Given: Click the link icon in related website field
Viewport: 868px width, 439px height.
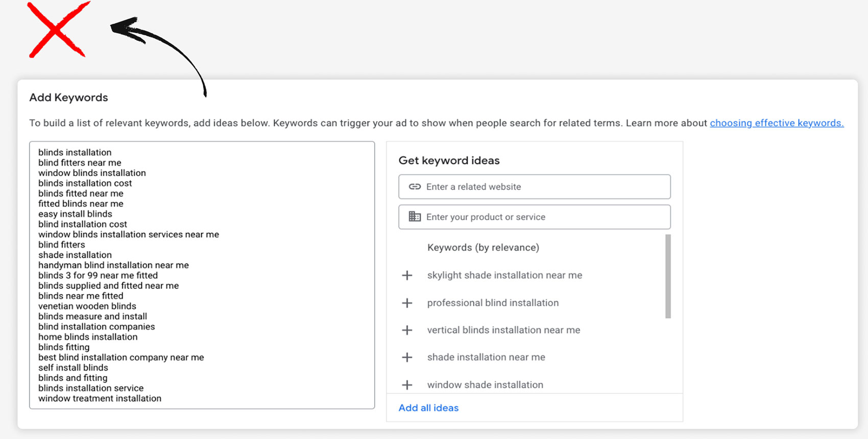Looking at the screenshot, I should (415, 187).
